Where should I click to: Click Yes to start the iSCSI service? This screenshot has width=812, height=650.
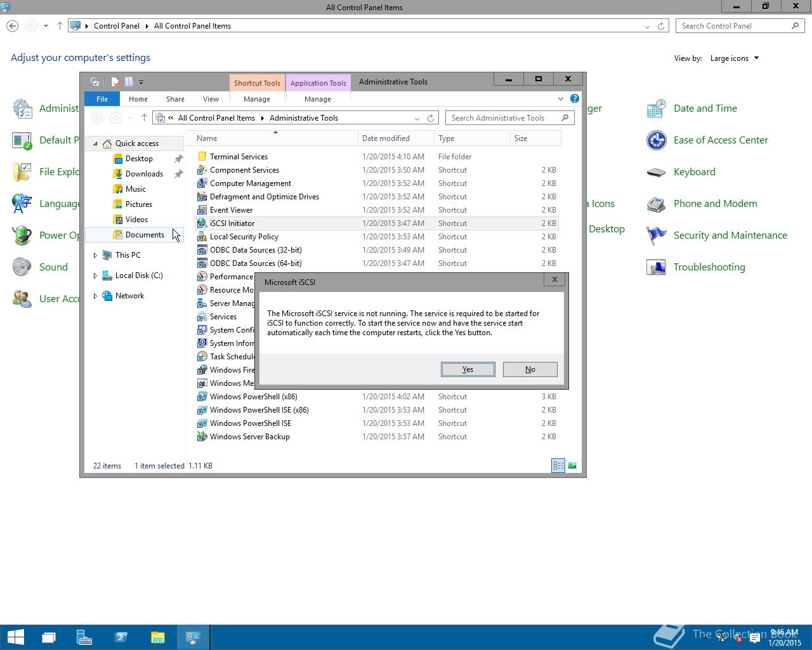pos(468,369)
